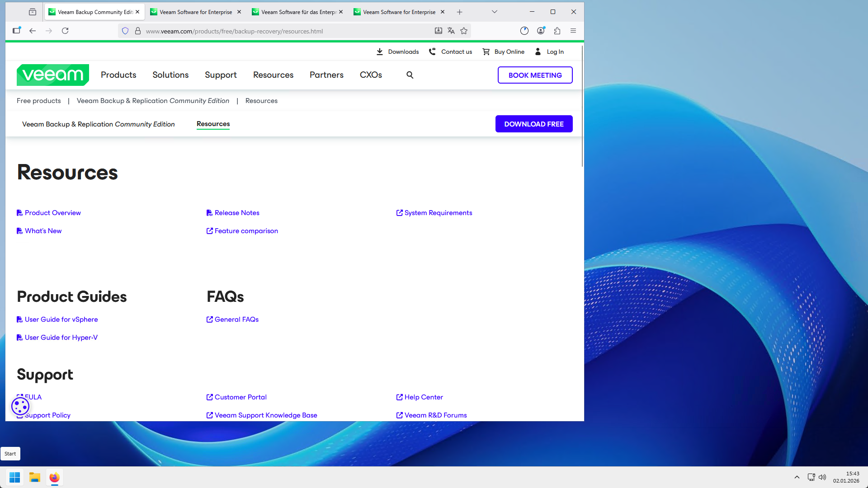This screenshot has height=488, width=868.
Task: Expand the list all tabs chevron
Action: [x=495, y=12]
